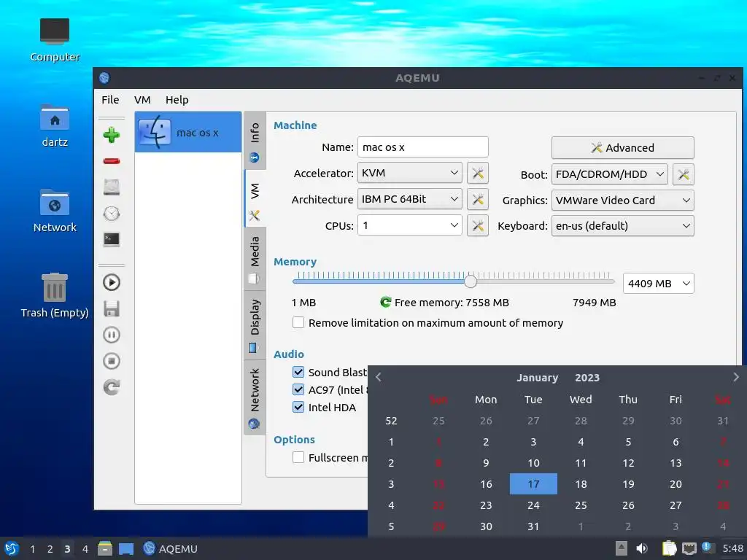
Task: Open the dartz home folder icon
Action: pyautogui.click(x=55, y=125)
